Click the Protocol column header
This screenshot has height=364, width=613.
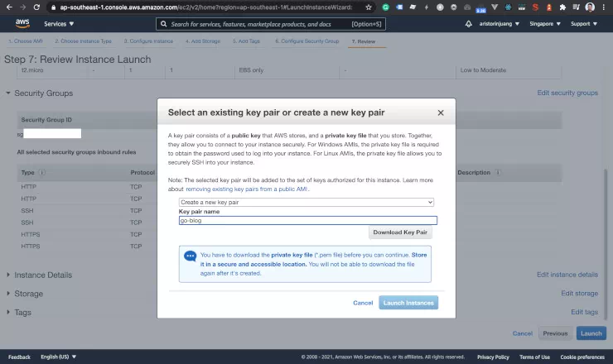pyautogui.click(x=142, y=172)
